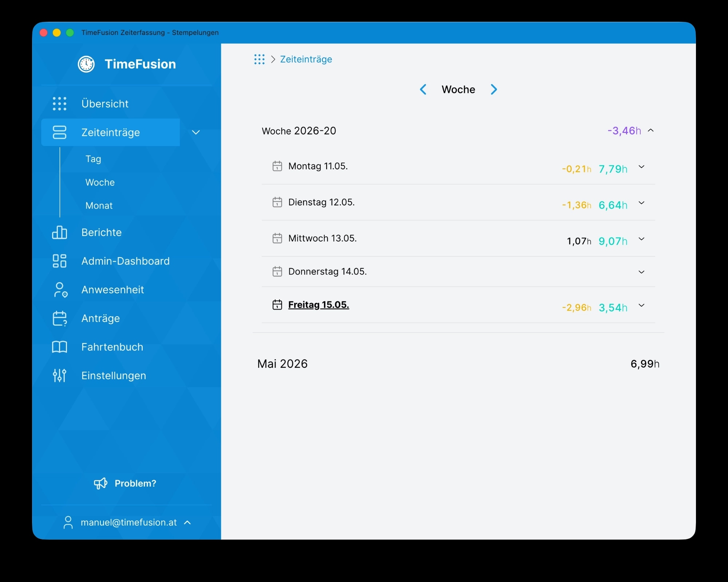Click Wednesday's 9,07h worked hours
The height and width of the screenshot is (582, 728).
(x=613, y=241)
